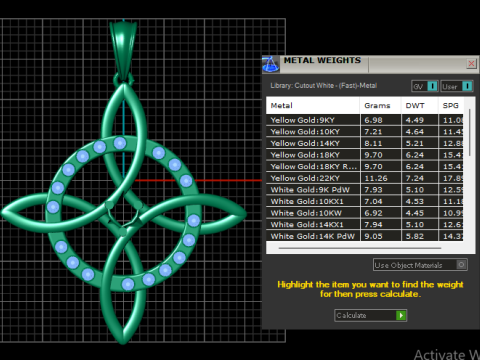Select Yellow Gold:18KY row
Image resolution: width=480 pixels, height=360 pixels.
pos(365,155)
